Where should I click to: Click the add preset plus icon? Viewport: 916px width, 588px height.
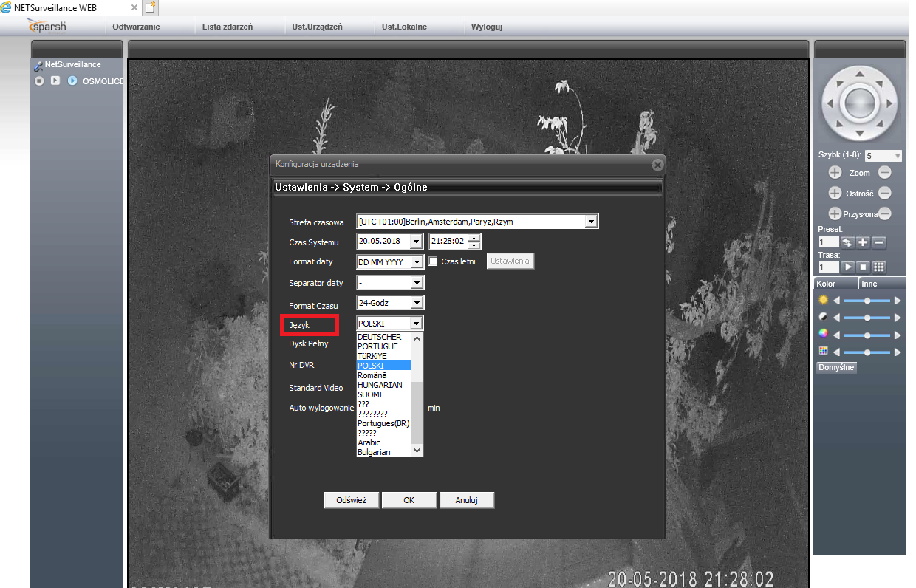[x=863, y=242]
